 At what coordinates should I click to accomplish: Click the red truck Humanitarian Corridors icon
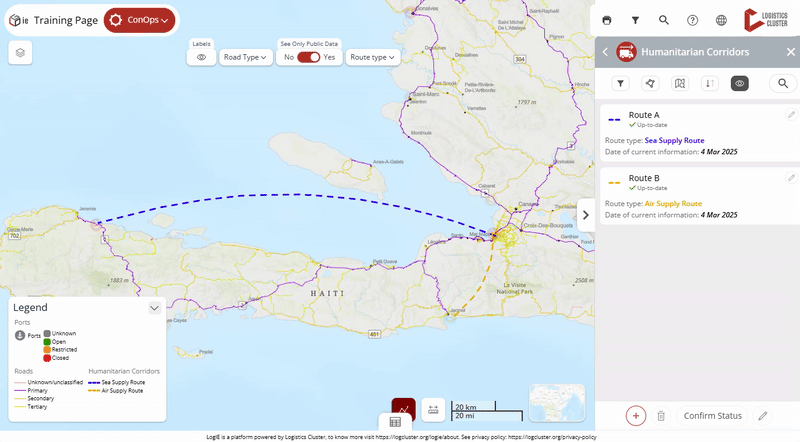(x=626, y=52)
